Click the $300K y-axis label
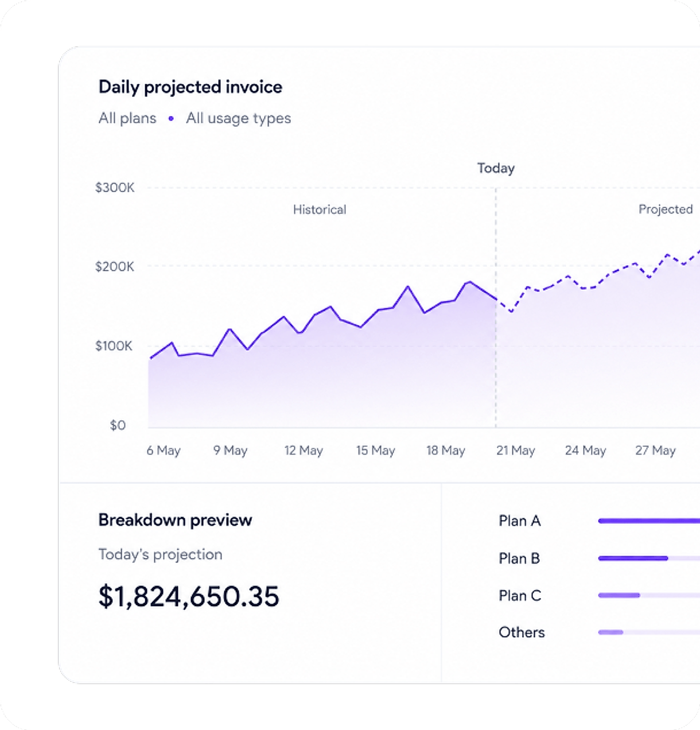The height and width of the screenshot is (730, 700). tap(115, 188)
